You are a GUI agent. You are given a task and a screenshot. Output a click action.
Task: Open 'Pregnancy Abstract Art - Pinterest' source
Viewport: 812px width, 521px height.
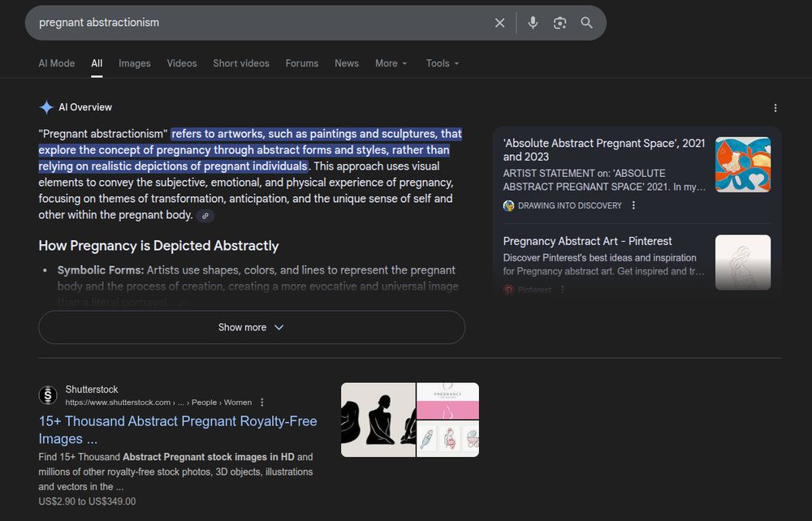tap(587, 241)
